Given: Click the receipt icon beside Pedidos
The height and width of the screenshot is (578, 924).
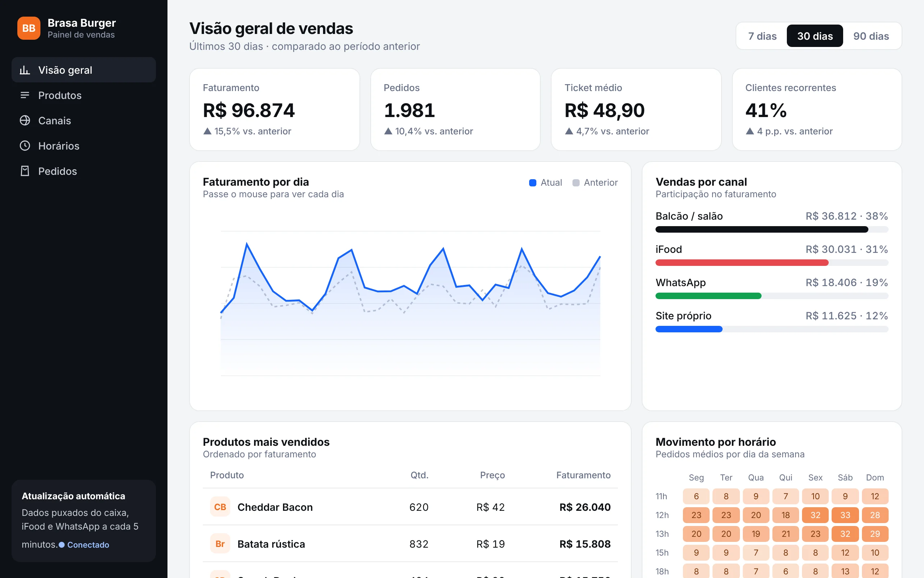Looking at the screenshot, I should tap(25, 171).
